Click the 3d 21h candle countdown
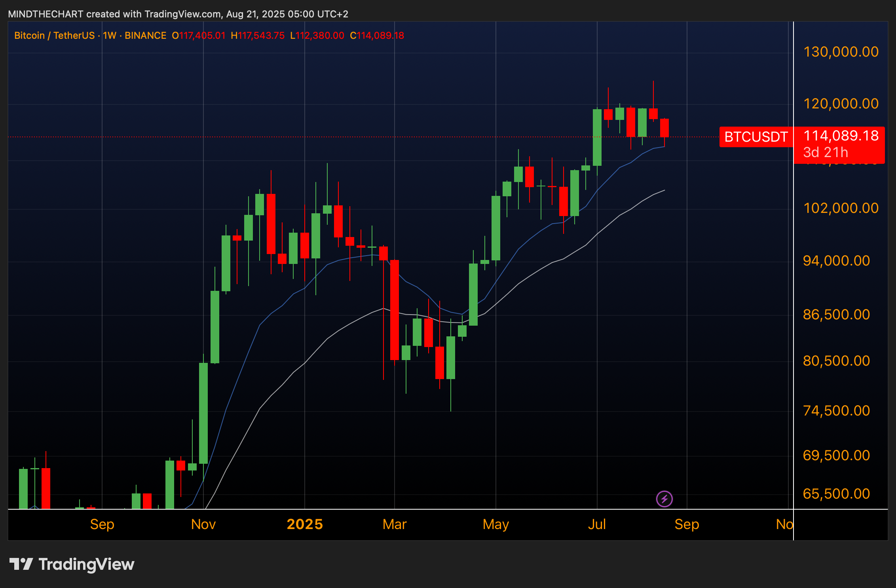This screenshot has height=588, width=896. pyautogui.click(x=826, y=152)
